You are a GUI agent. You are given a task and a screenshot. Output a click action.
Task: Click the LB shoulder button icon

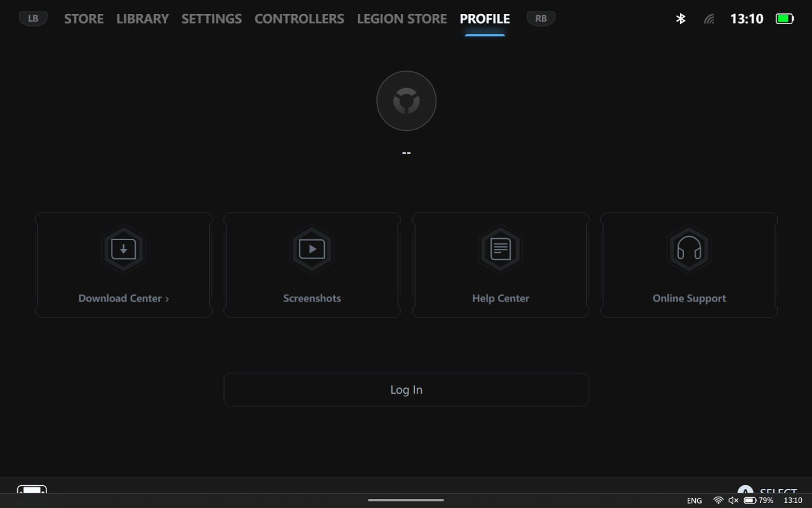pos(33,18)
